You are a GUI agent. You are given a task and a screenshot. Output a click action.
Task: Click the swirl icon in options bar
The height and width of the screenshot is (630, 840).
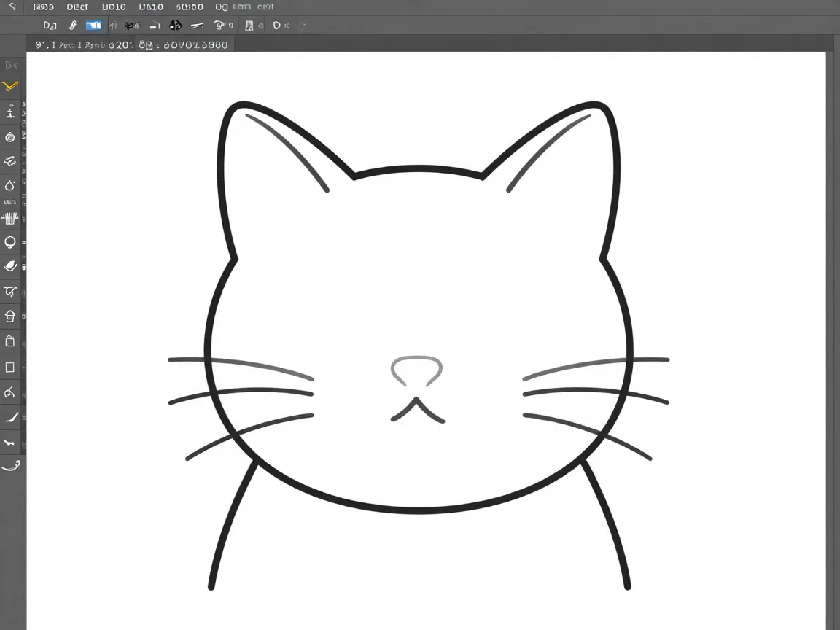point(132,26)
